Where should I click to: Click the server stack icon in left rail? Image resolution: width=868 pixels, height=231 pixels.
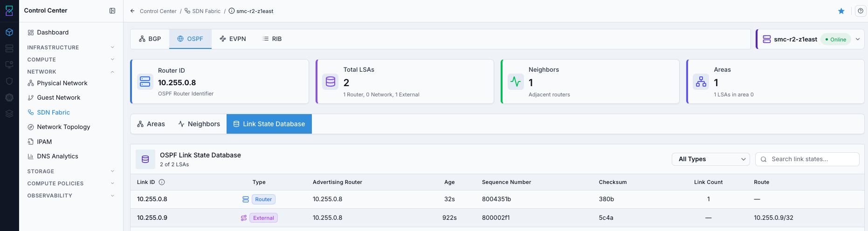(9, 48)
